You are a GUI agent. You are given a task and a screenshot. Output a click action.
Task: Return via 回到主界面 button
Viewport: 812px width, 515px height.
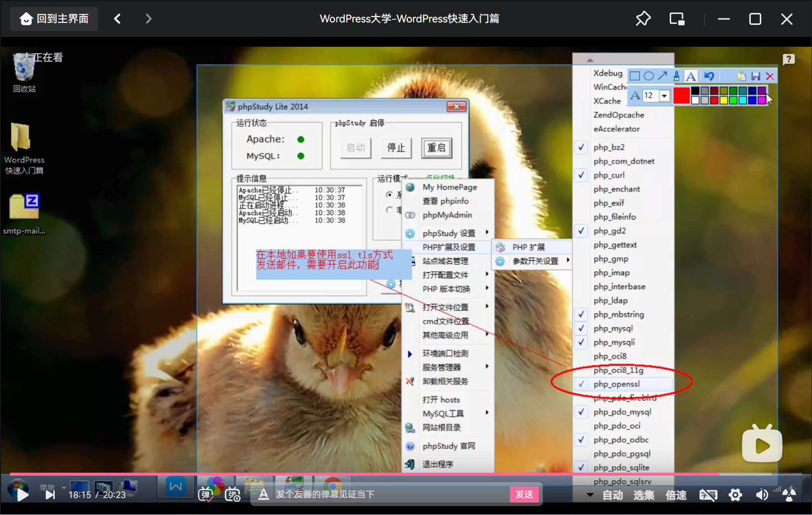[54, 19]
